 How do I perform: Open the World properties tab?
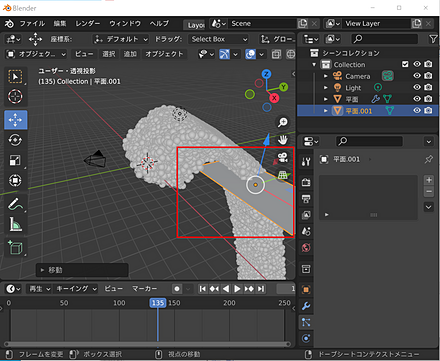click(x=306, y=248)
